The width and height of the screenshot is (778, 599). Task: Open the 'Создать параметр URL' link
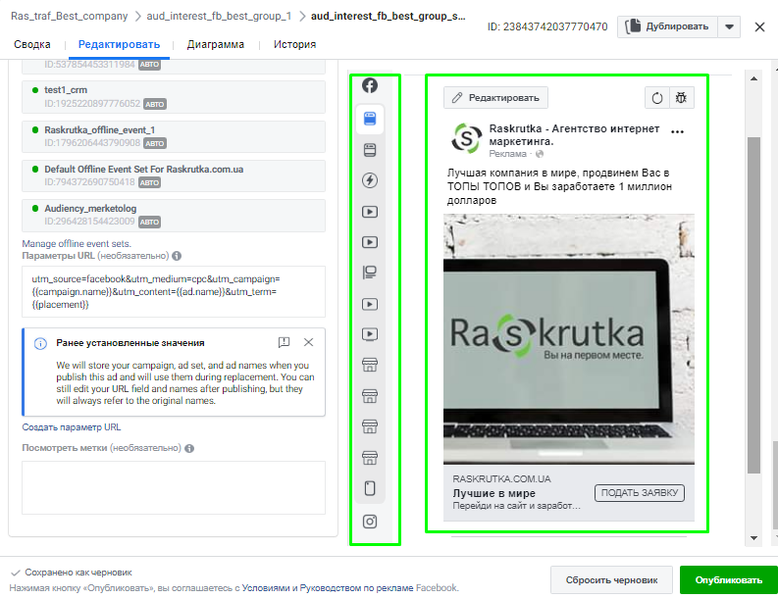[71, 427]
